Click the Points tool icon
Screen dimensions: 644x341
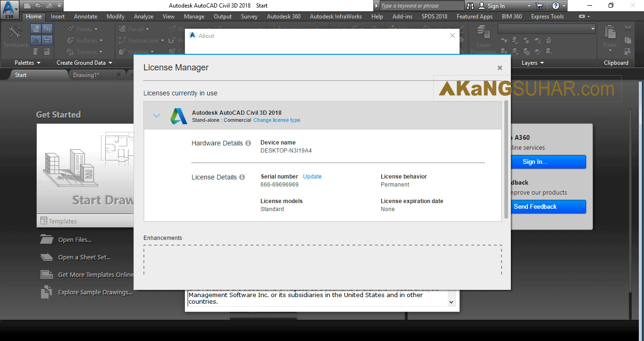[71, 29]
